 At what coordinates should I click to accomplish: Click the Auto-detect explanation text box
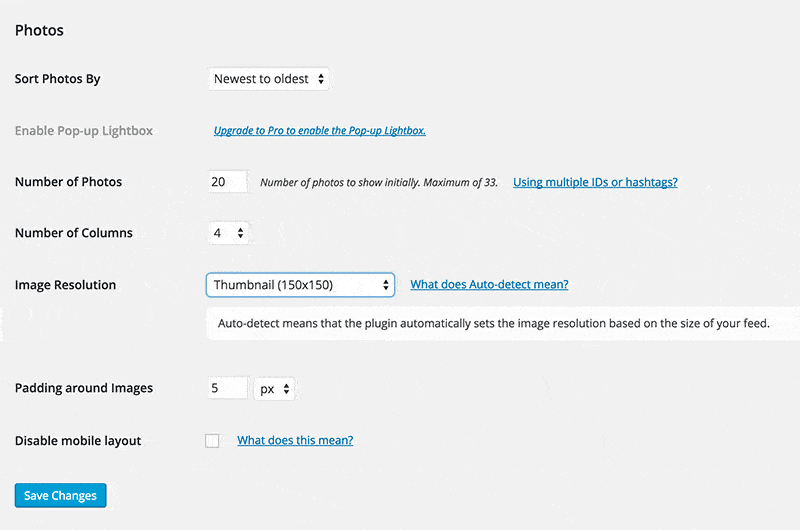coord(494,324)
